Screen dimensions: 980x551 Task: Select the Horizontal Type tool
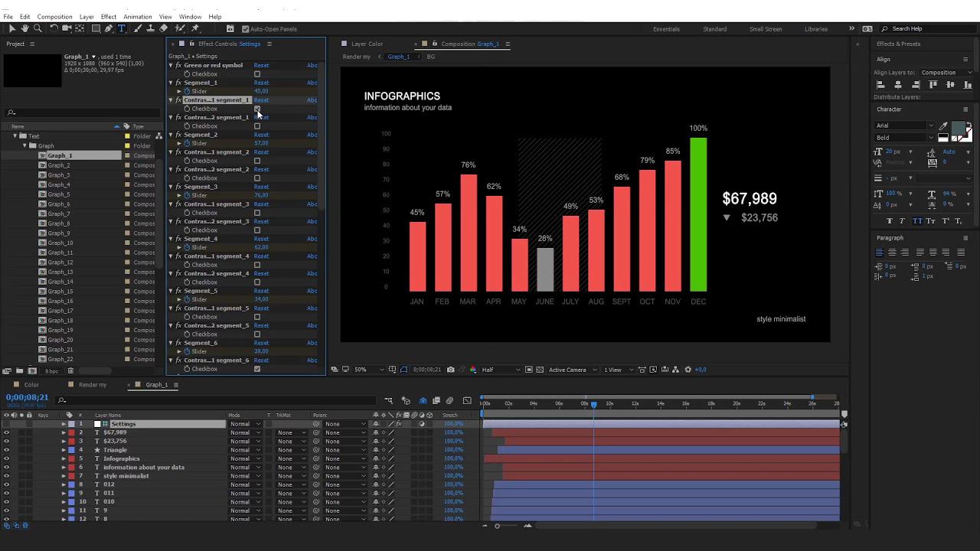(x=121, y=28)
